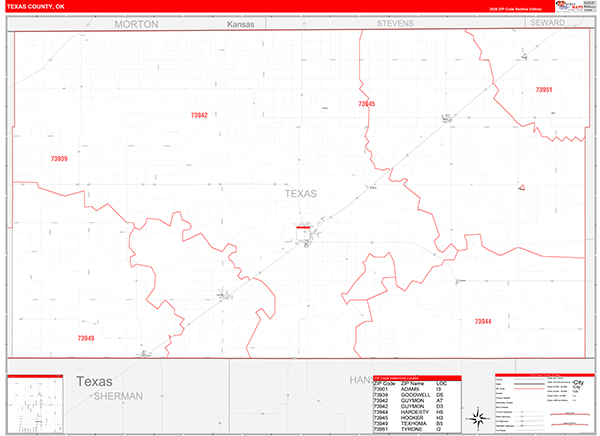This screenshot has height=436, width=600.
Task: Click ZIP label 73945 on the map
Action: point(367,104)
